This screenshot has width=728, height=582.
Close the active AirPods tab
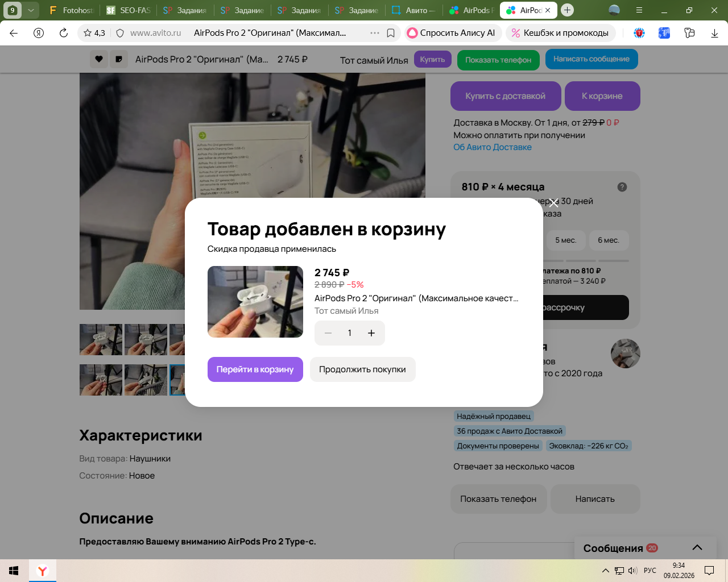point(548,10)
